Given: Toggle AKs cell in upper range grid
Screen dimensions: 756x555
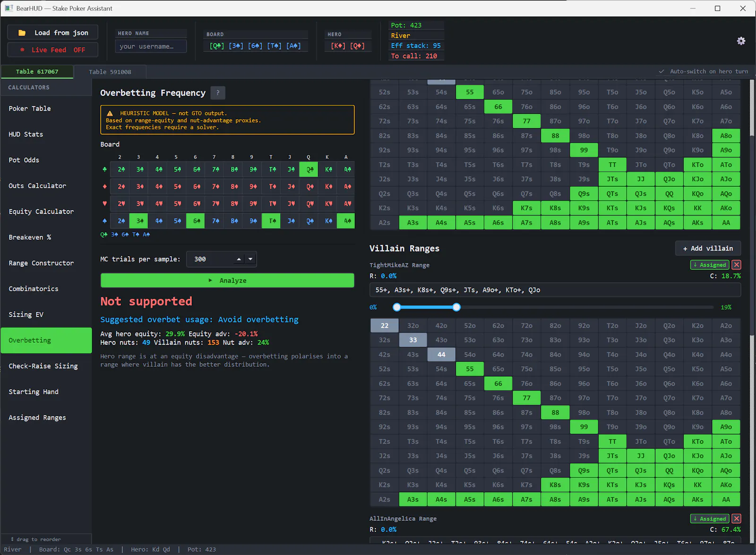Looking at the screenshot, I should 697,223.
